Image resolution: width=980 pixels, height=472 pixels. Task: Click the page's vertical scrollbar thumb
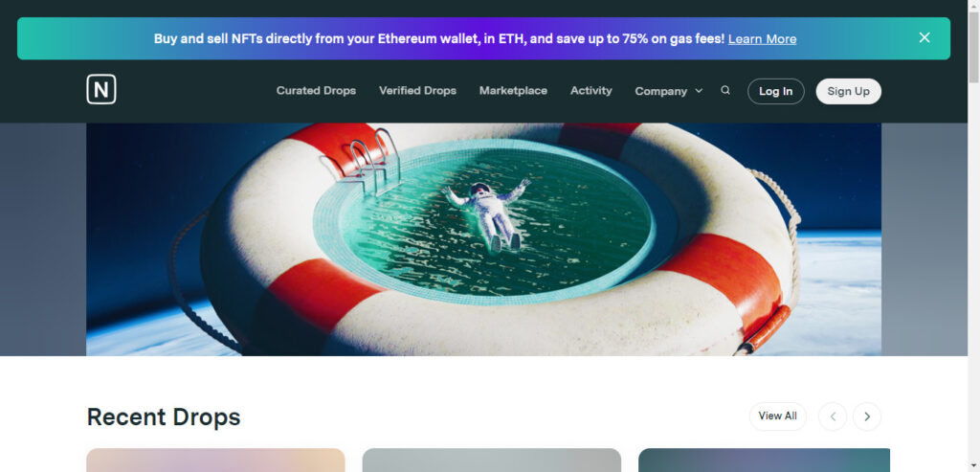pos(973,47)
